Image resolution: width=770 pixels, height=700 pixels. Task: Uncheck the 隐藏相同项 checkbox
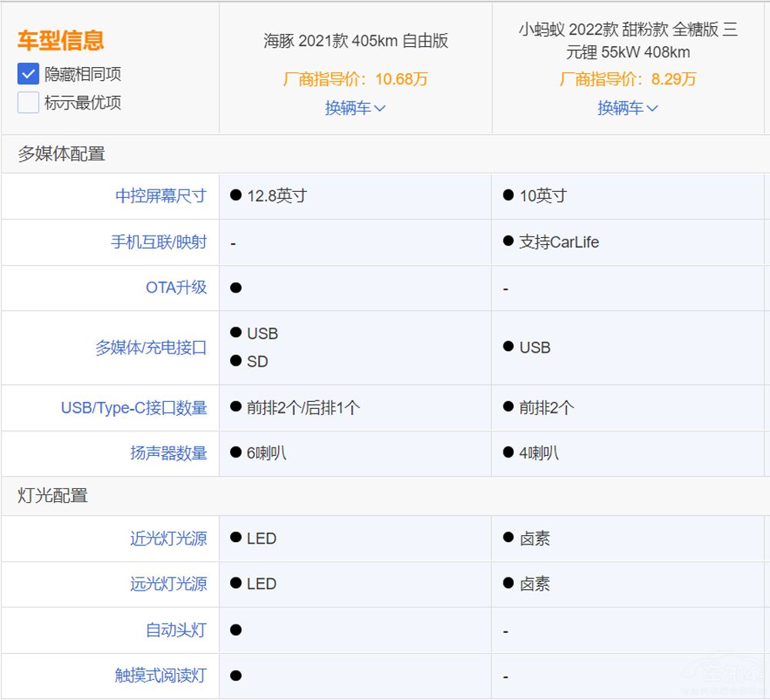click(x=28, y=74)
